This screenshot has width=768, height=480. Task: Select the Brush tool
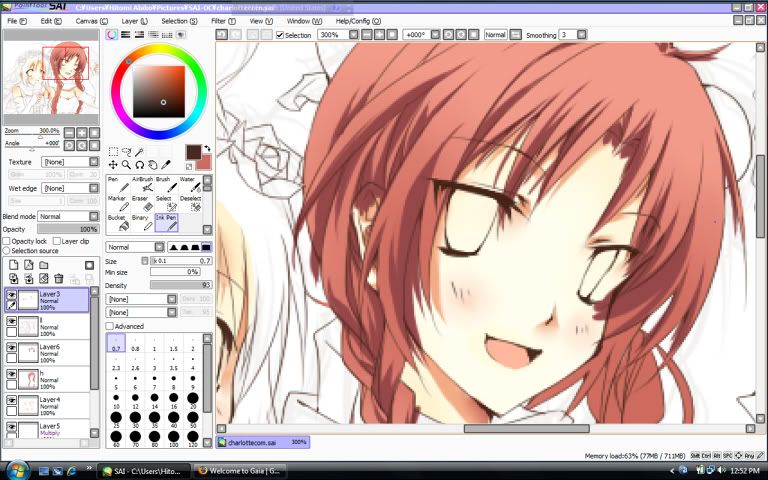(167, 185)
